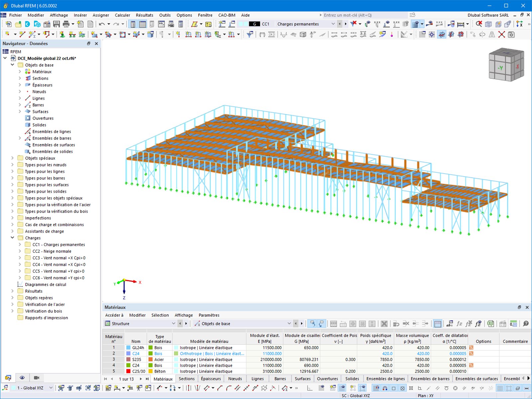Open the Charges permanentes load case dropdown
This screenshot has height=399, width=532.
click(x=333, y=24)
